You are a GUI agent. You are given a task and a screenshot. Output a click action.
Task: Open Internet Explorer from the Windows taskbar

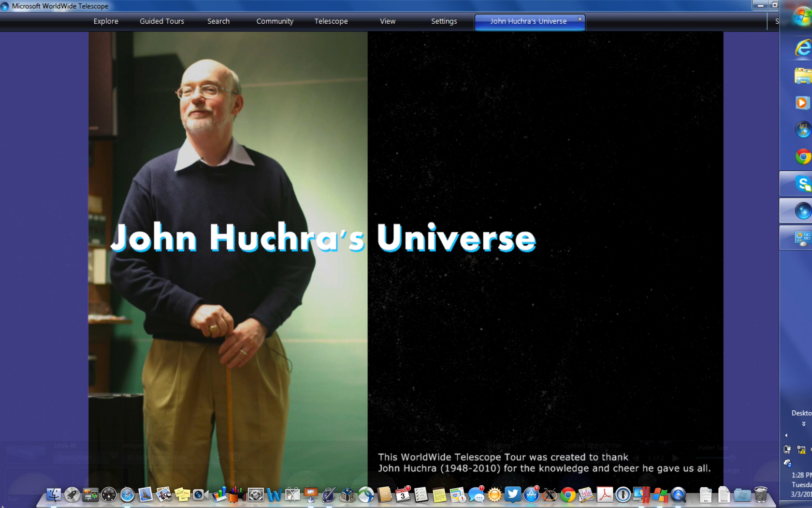(x=802, y=48)
